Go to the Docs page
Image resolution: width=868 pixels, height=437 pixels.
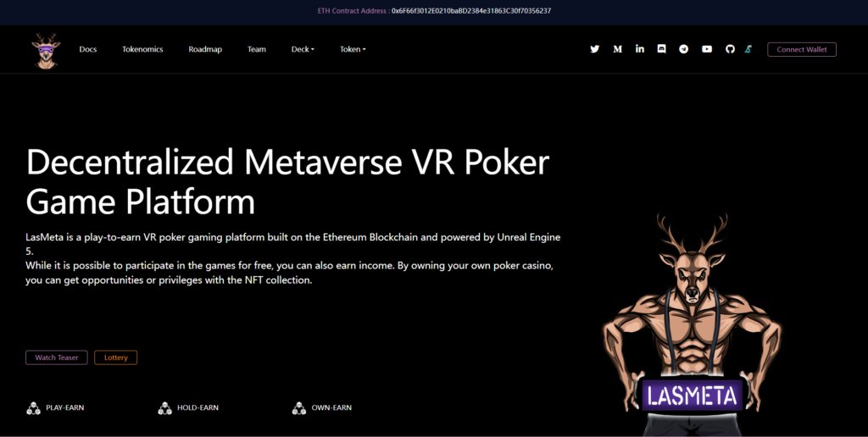point(88,49)
